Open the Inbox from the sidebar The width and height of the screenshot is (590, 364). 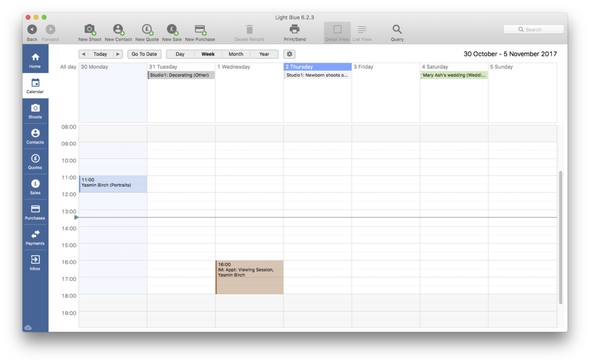point(35,263)
